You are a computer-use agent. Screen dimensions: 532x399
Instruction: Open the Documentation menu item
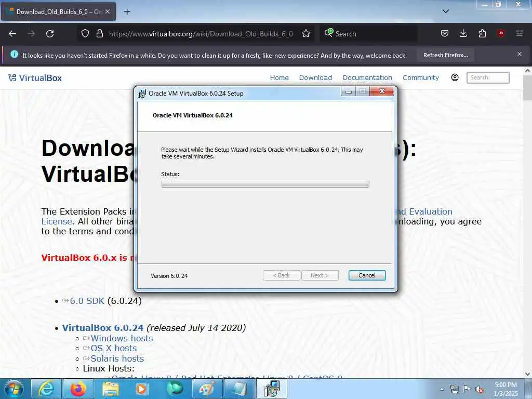coord(367,78)
